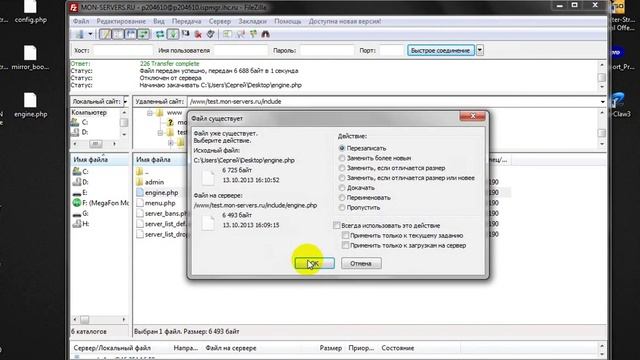Click the local tree horizontal scrollbar thumb
The width and height of the screenshot is (640, 360).
96,144
